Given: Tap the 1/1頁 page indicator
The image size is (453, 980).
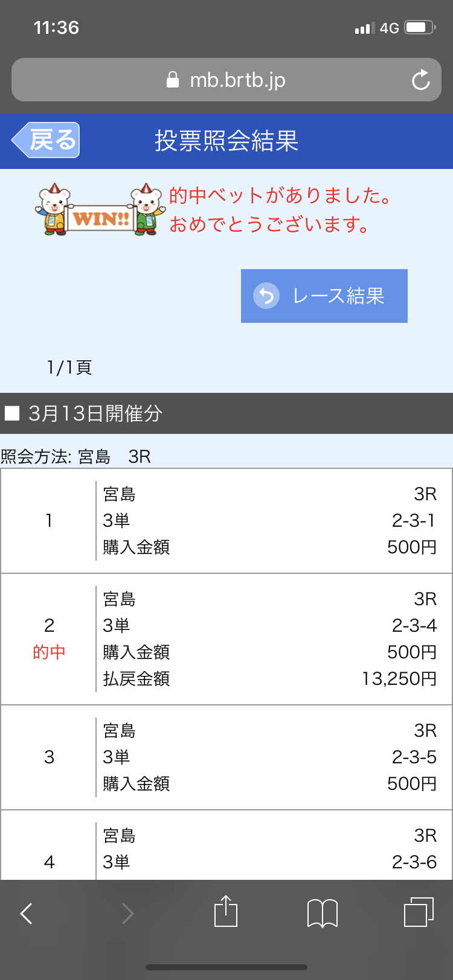Looking at the screenshot, I should (69, 367).
